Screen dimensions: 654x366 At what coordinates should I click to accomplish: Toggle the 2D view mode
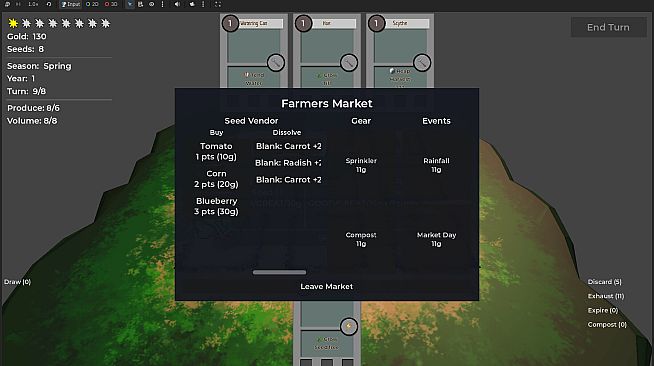(92, 4)
